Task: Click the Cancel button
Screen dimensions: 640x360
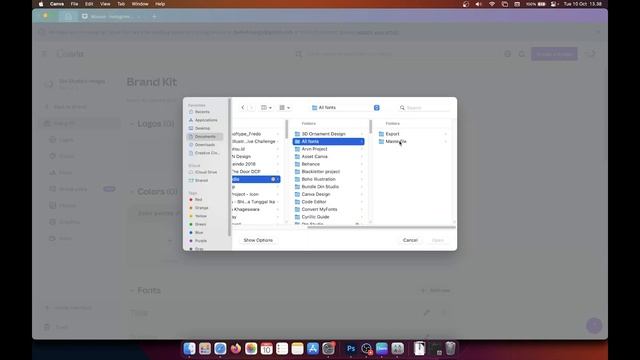Action: tap(410, 240)
